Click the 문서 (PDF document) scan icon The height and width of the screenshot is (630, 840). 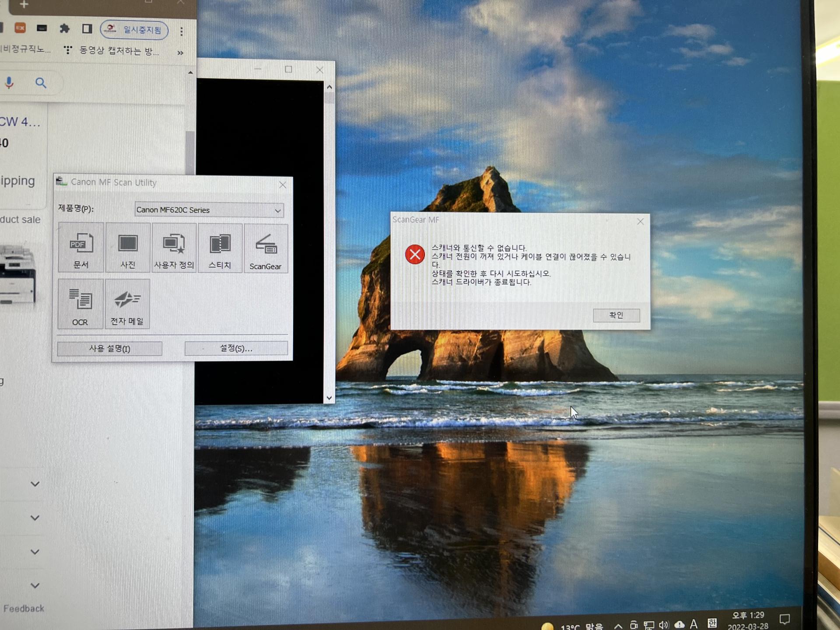81,248
